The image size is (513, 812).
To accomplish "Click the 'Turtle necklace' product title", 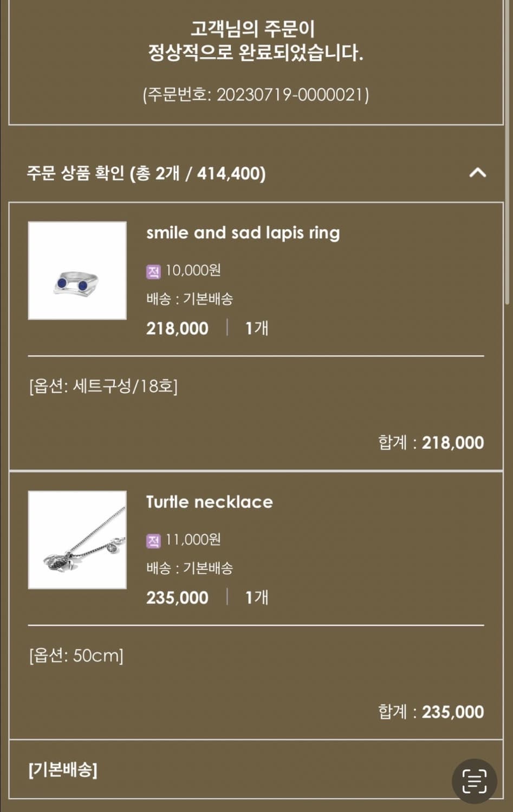I will click(x=210, y=502).
